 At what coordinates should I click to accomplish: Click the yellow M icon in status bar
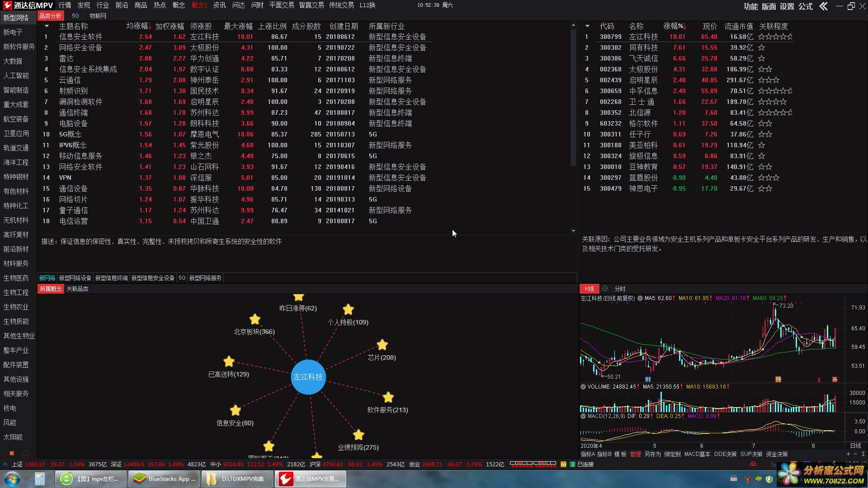click(x=563, y=464)
